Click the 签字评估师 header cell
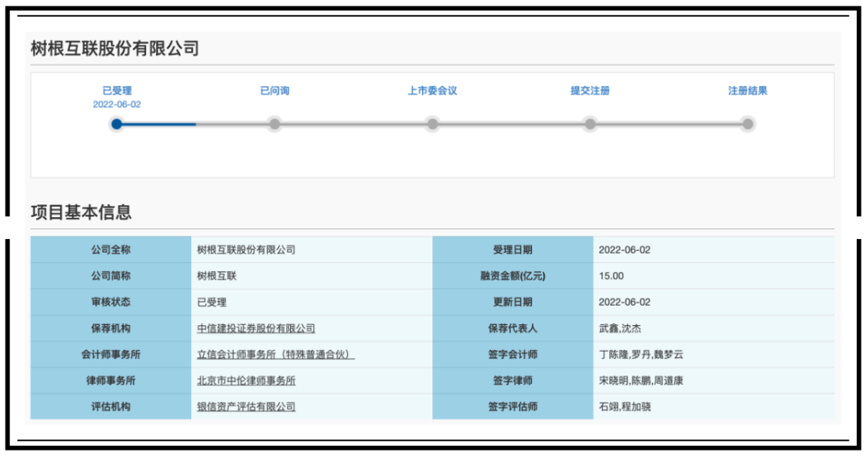 pyautogui.click(x=513, y=406)
